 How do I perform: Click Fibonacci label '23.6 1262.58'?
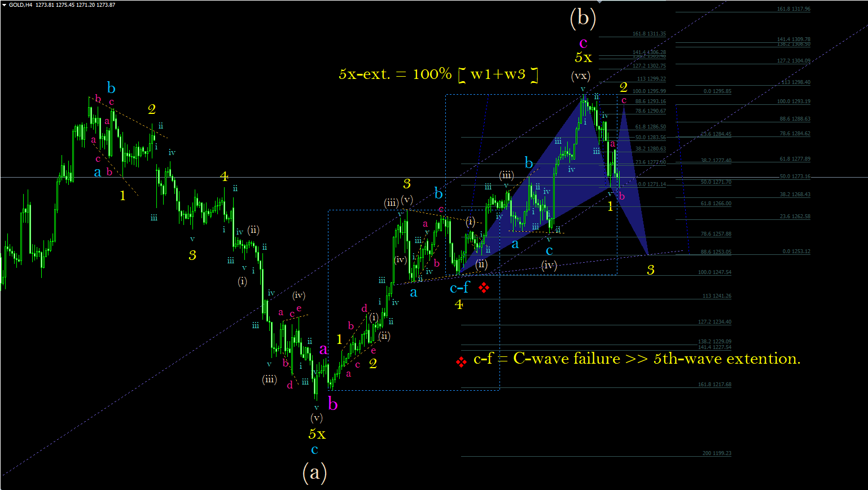[795, 217]
